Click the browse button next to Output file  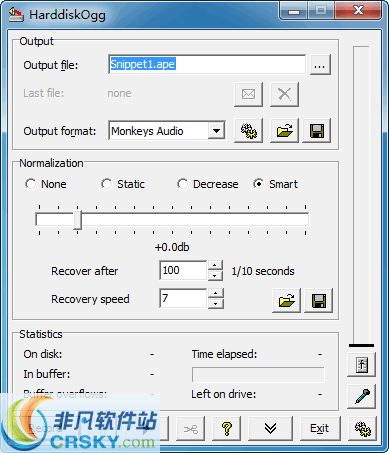(x=320, y=65)
